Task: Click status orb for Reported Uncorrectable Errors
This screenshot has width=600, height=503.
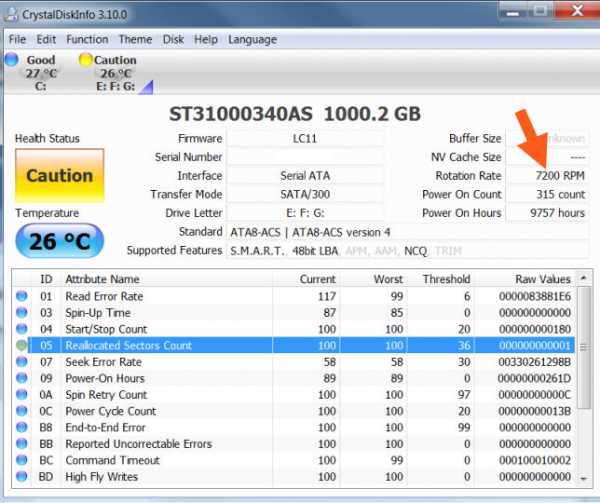Action: coord(22,444)
